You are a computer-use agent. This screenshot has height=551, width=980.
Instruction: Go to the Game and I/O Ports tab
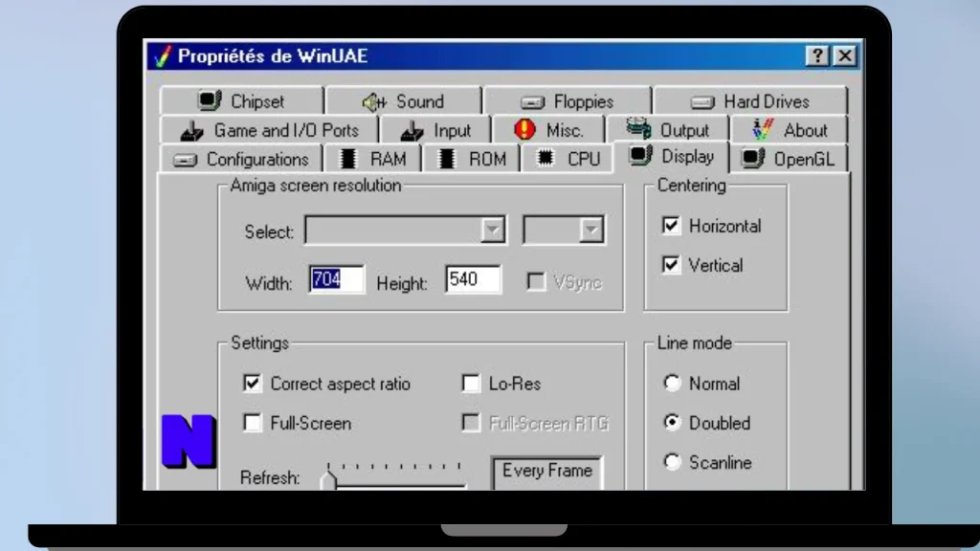[x=269, y=130]
